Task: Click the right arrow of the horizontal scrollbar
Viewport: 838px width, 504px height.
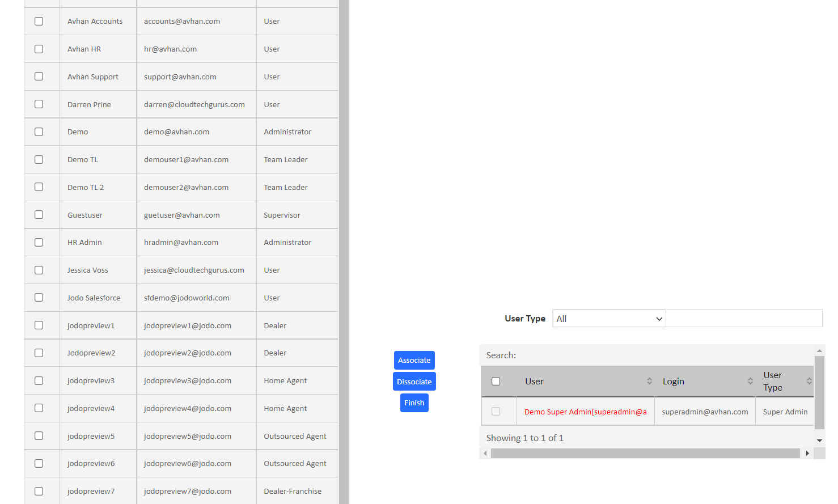Action: pyautogui.click(x=807, y=453)
